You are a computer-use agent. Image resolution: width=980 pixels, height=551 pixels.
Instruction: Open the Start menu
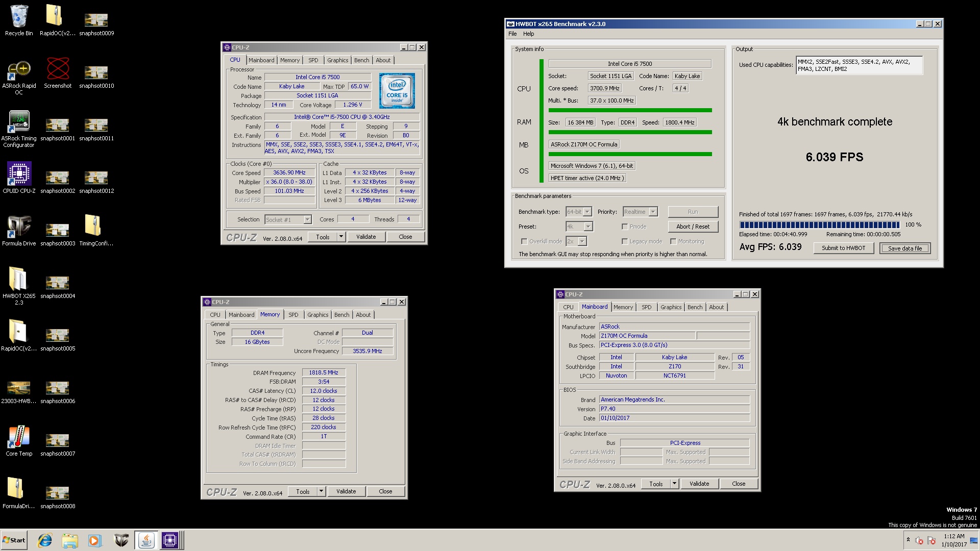14,540
